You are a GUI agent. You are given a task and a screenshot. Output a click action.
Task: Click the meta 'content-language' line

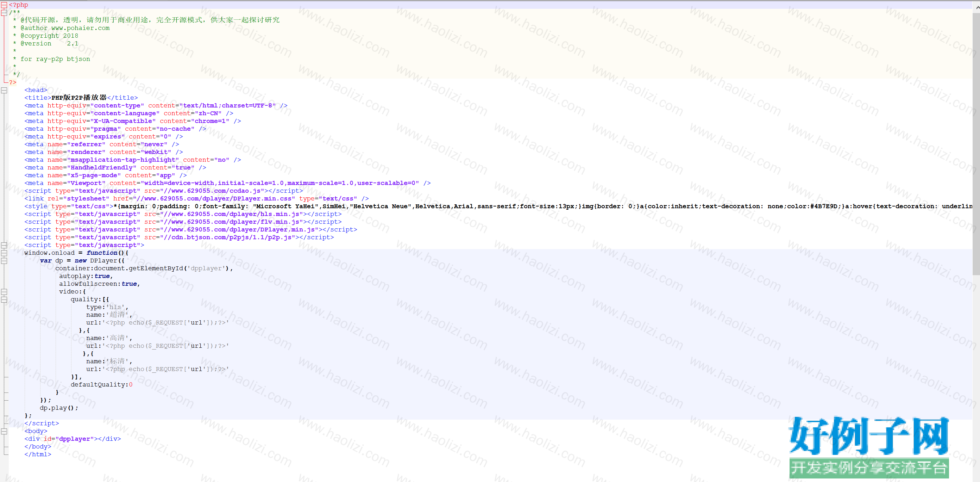(128, 113)
